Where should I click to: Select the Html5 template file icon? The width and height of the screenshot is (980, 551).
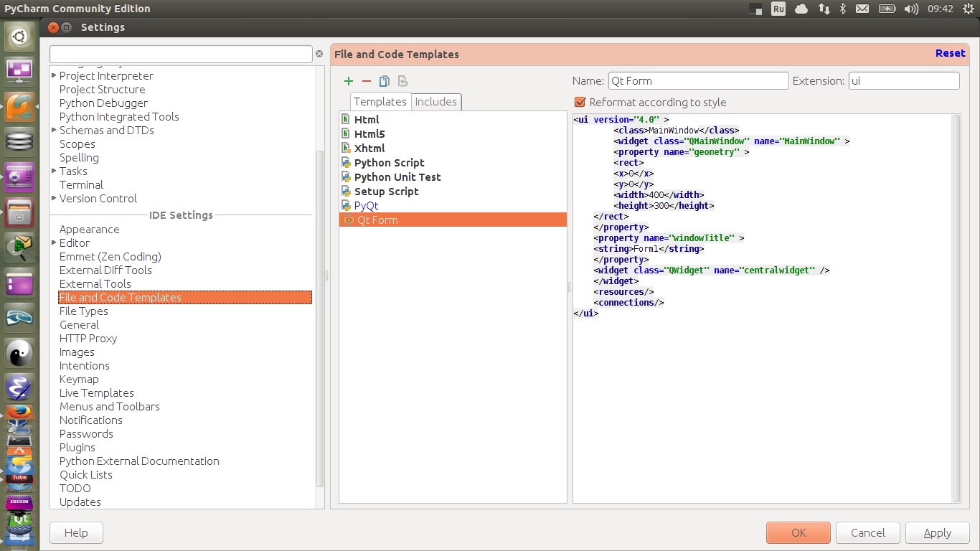[x=346, y=134]
